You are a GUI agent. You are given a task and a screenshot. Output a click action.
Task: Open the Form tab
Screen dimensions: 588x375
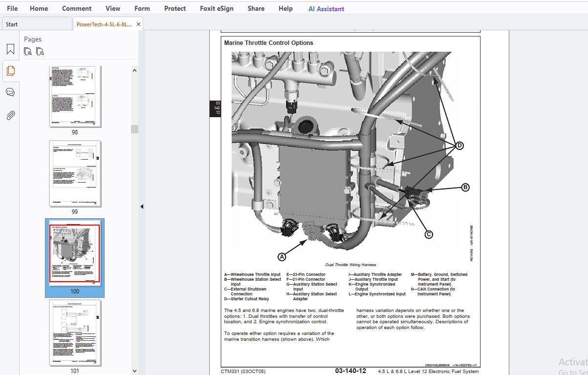(x=142, y=8)
